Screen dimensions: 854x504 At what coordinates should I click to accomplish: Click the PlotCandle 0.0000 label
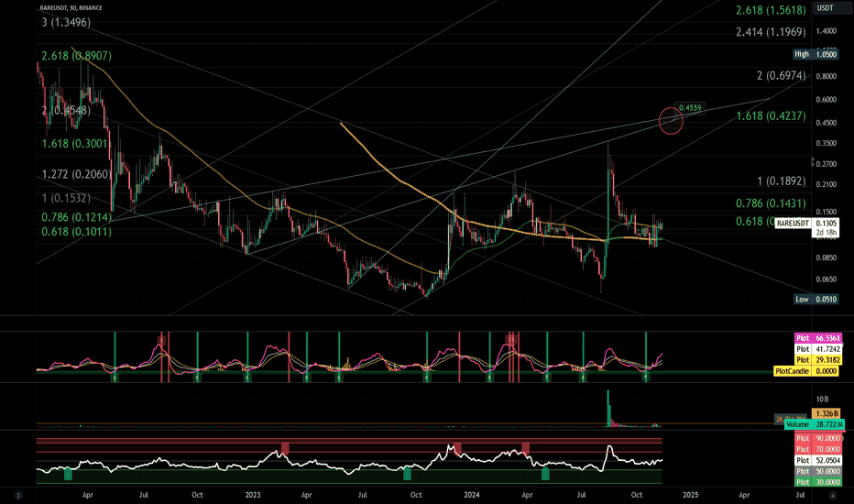coord(806,371)
